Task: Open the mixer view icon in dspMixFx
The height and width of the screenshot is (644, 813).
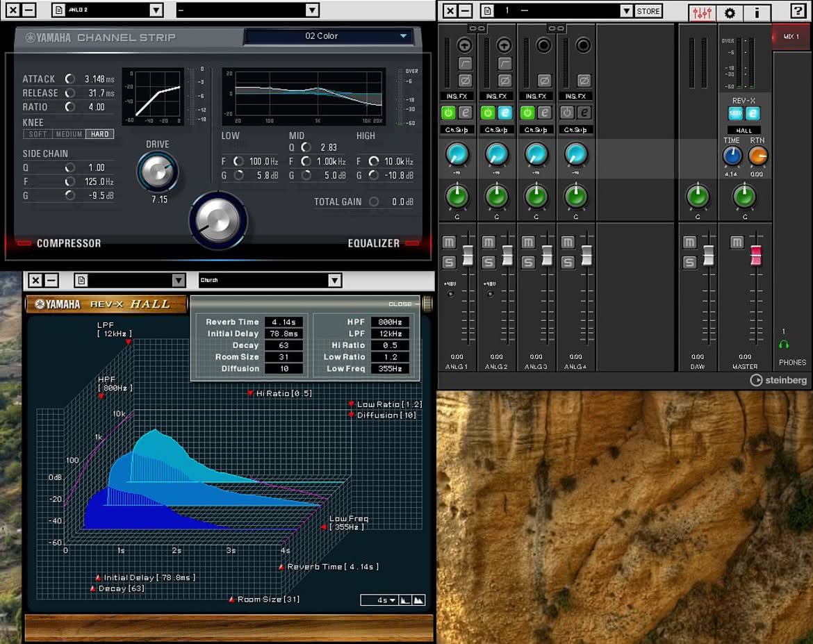Action: [x=702, y=12]
